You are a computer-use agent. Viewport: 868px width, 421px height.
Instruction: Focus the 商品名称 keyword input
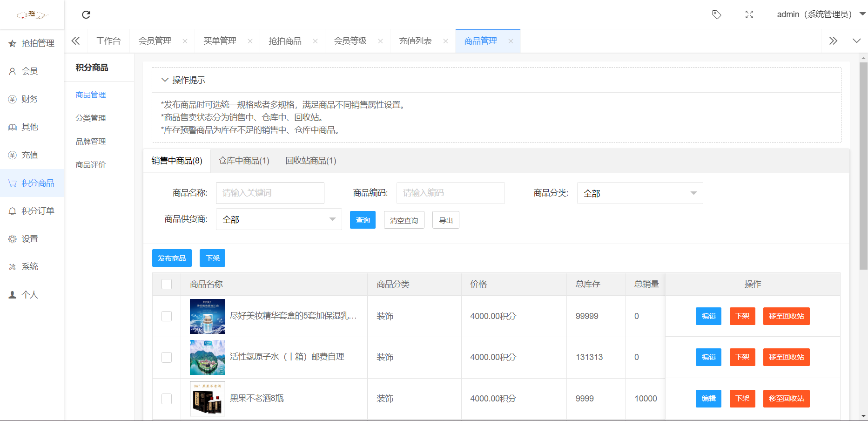[x=270, y=193]
